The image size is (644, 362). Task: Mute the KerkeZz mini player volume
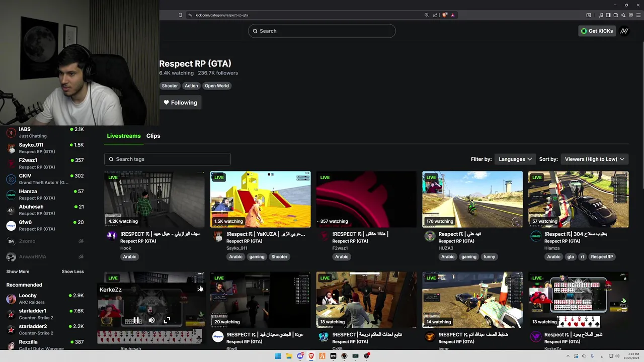151,320
